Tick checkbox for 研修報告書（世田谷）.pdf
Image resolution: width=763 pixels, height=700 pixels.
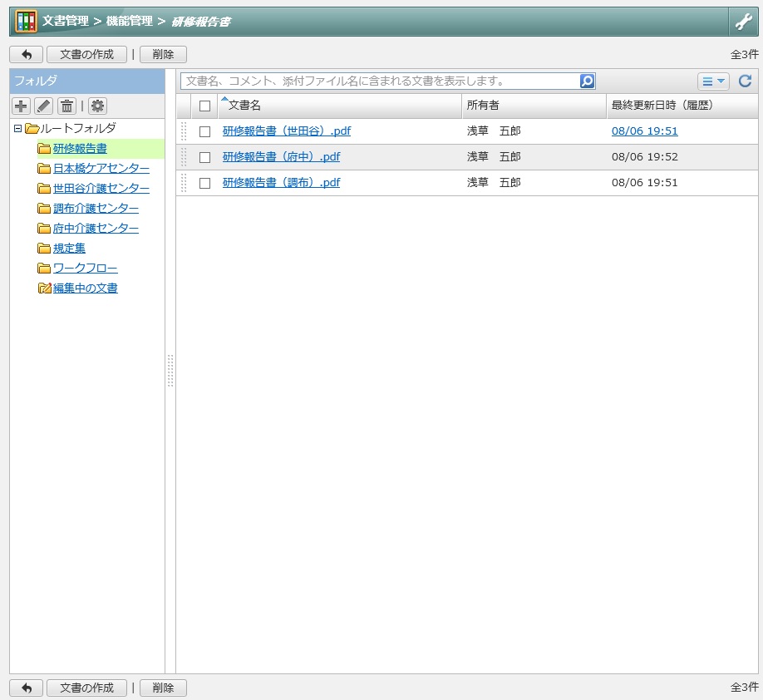(x=204, y=131)
